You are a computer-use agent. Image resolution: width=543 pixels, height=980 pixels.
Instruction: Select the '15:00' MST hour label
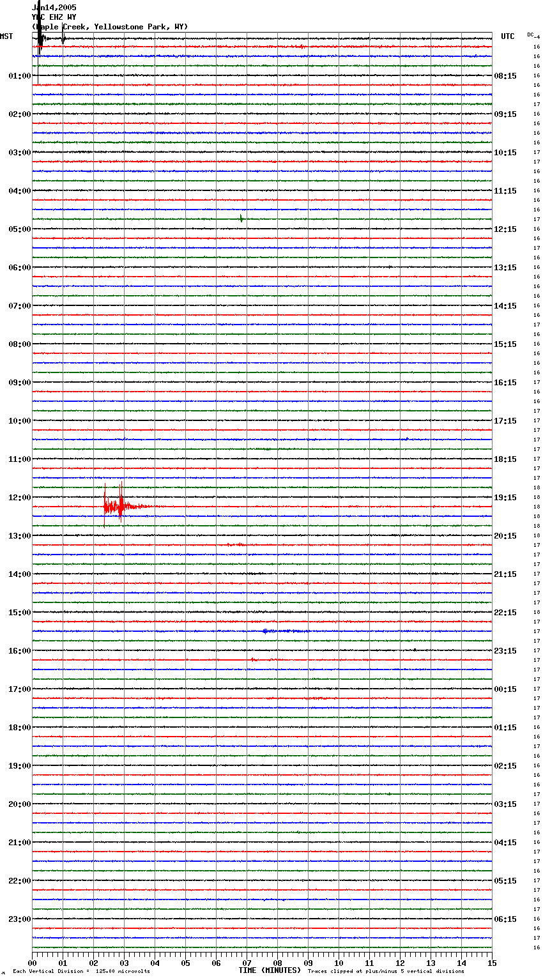pyautogui.click(x=20, y=613)
